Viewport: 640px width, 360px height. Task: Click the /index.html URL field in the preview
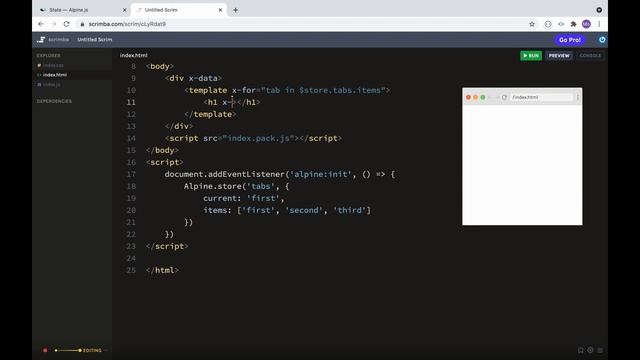pos(541,97)
